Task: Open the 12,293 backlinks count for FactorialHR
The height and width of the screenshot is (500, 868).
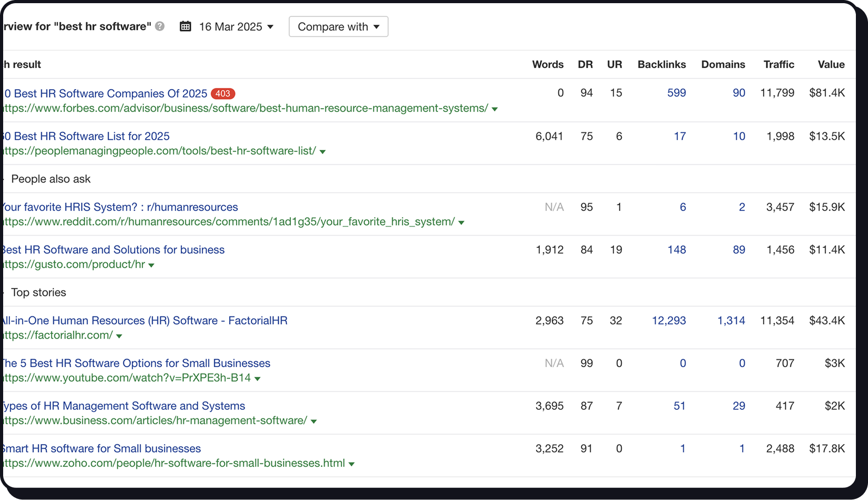Action: [x=669, y=321]
